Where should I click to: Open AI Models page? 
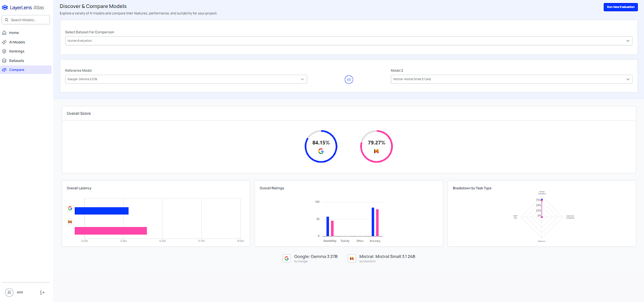click(26, 42)
